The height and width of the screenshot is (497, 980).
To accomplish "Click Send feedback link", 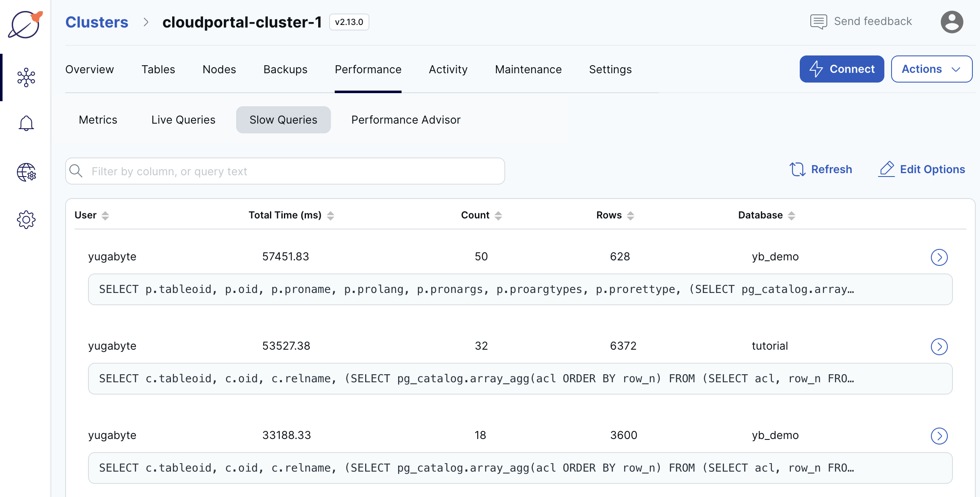I will coord(873,22).
